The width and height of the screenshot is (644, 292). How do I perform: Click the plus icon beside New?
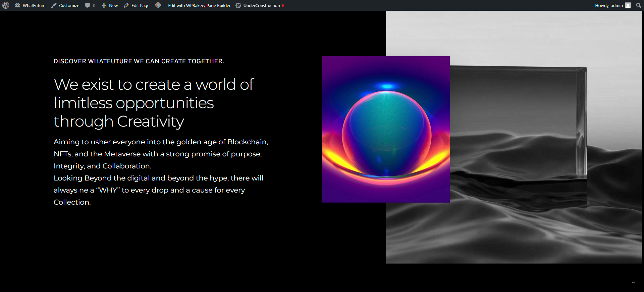(104, 5)
